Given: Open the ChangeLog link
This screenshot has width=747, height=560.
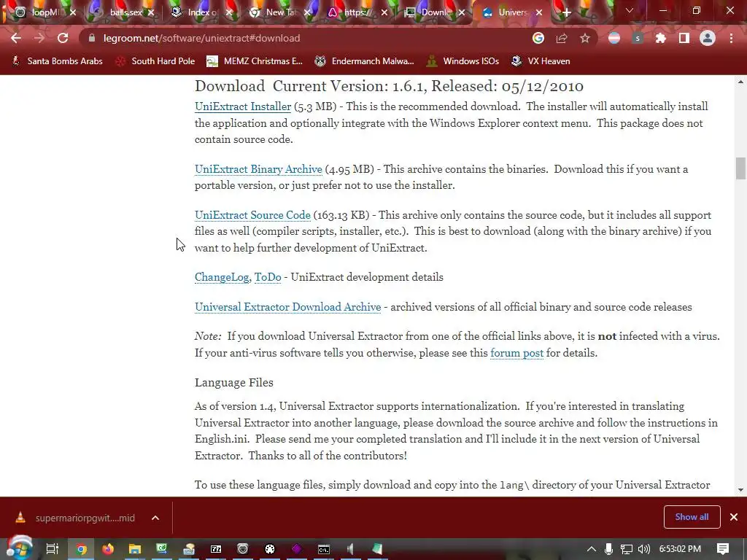Looking at the screenshot, I should point(222,277).
